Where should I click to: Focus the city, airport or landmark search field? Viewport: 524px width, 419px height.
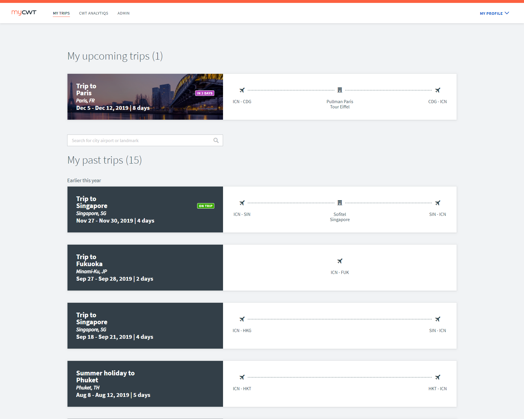point(145,140)
